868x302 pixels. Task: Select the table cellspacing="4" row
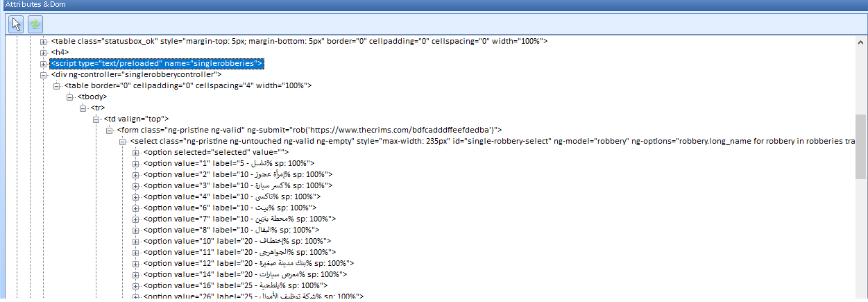click(x=187, y=85)
